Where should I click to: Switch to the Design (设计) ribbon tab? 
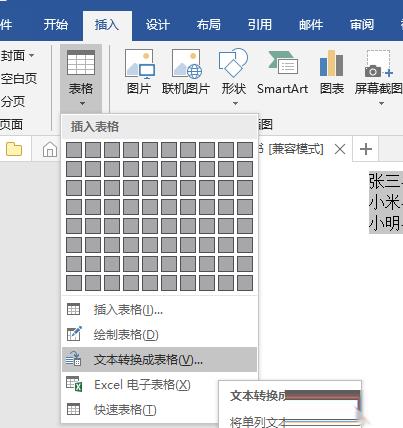158,25
